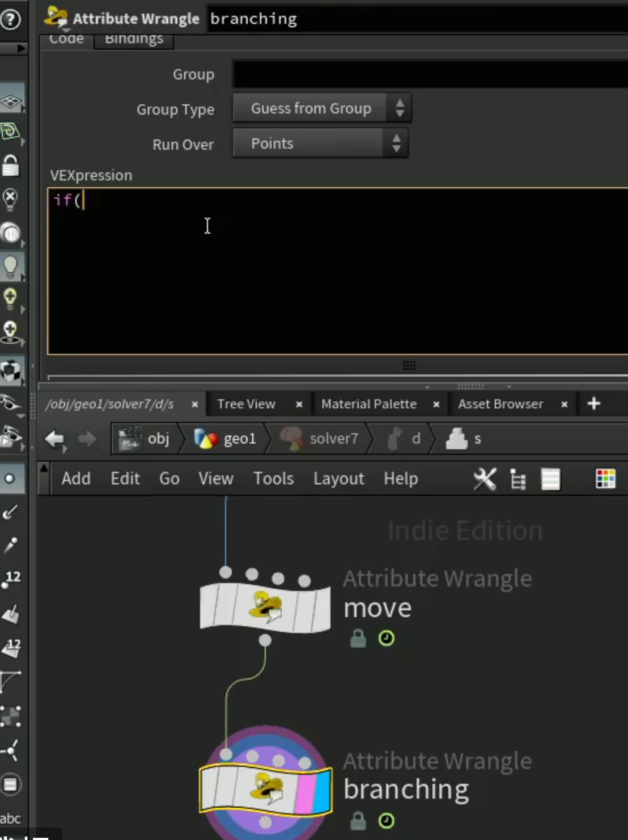Open the Bindings tab
The image size is (628, 840).
[134, 39]
